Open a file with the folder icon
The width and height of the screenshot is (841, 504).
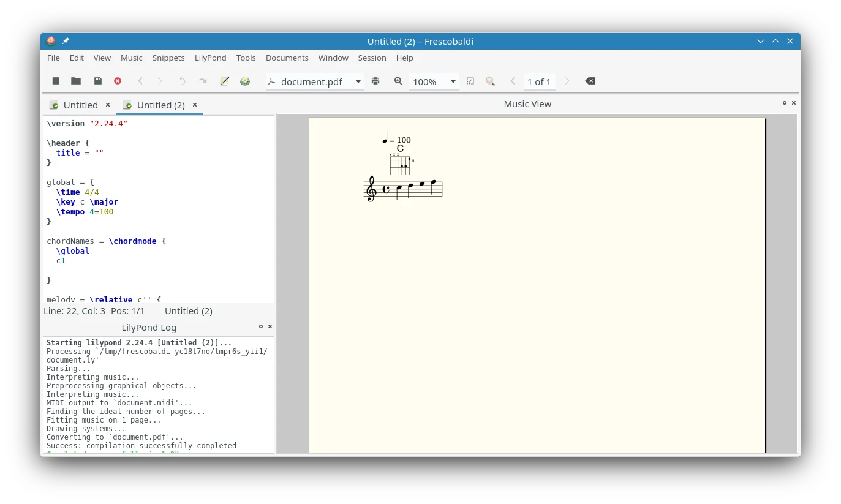click(x=76, y=81)
